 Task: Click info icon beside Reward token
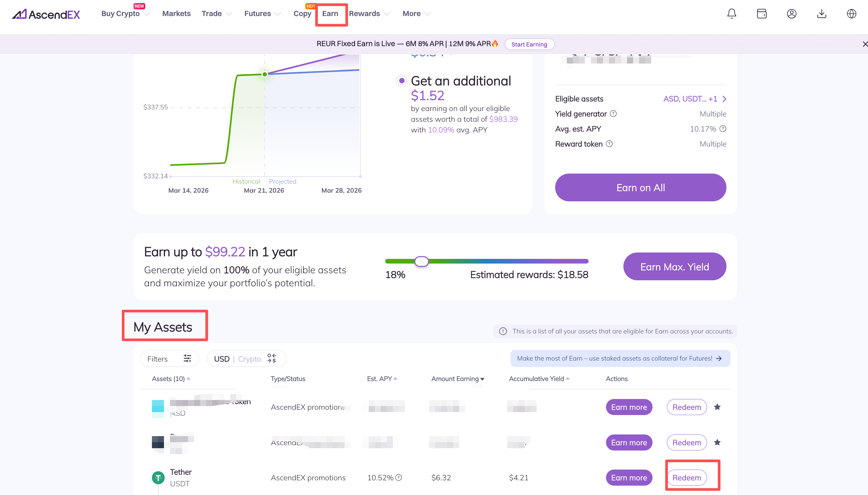point(609,144)
